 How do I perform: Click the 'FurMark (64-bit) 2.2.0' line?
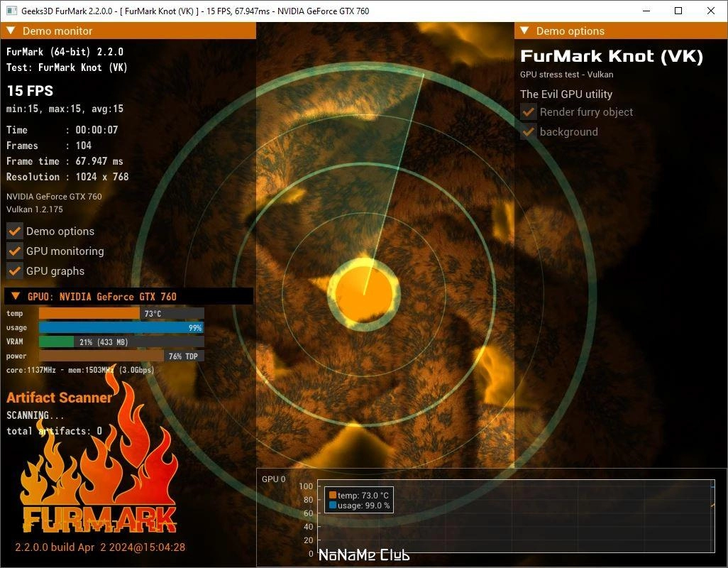65,52
